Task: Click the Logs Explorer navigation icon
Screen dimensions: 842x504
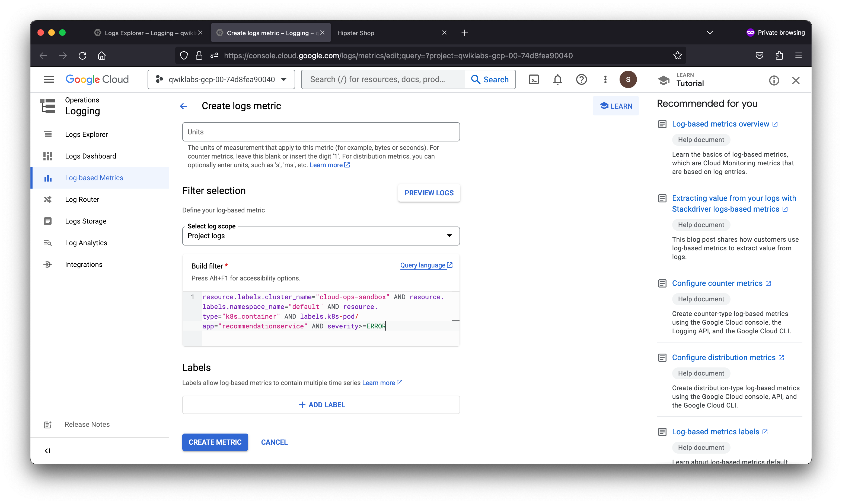Action: pyautogui.click(x=48, y=134)
